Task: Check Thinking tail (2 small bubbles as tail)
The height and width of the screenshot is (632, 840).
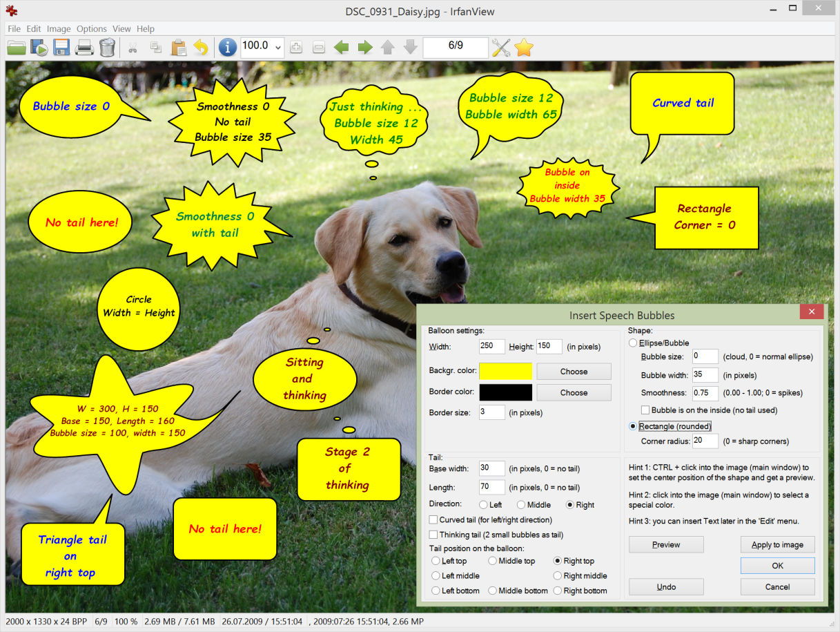Action: click(x=434, y=535)
